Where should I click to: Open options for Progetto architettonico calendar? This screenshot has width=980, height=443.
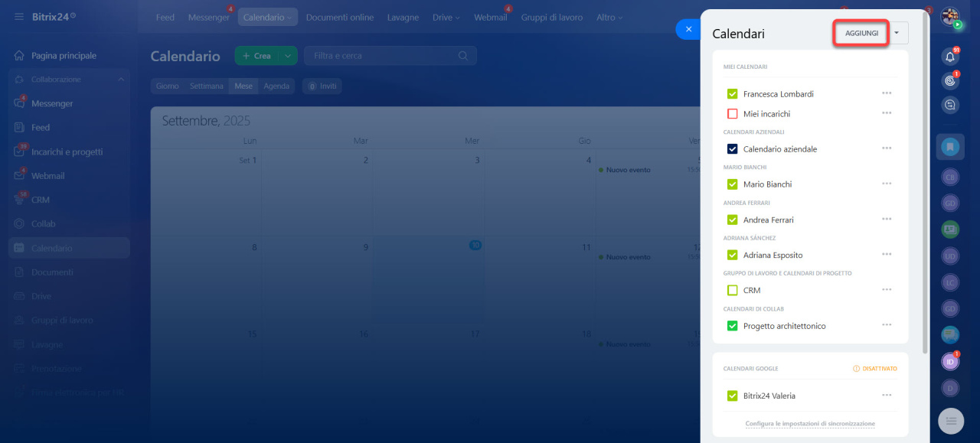pos(887,325)
